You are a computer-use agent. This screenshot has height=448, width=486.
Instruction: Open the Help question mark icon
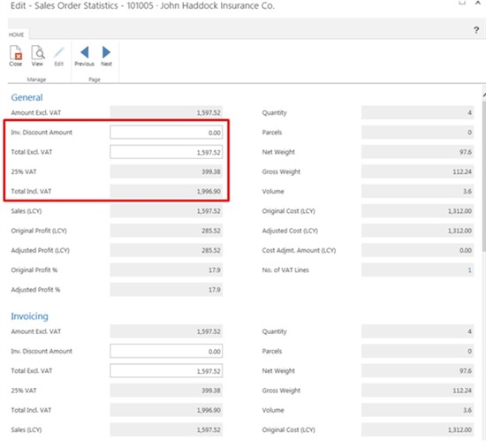[x=476, y=30]
